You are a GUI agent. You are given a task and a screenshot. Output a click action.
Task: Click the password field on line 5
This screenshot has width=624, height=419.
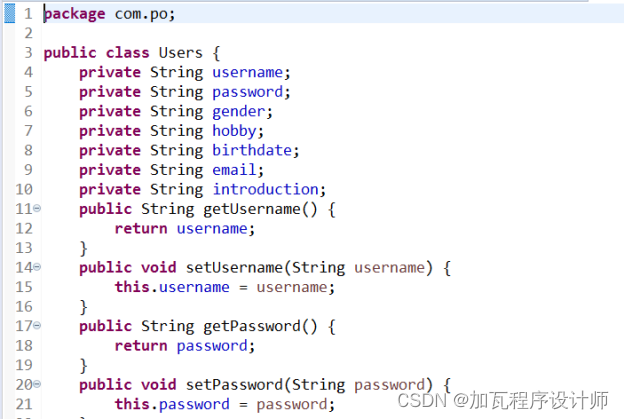click(x=249, y=92)
